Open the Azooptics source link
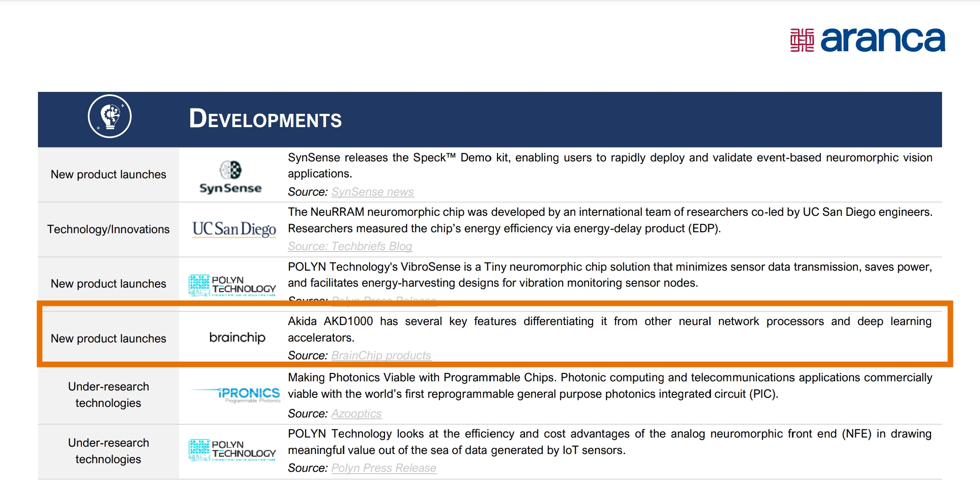The width and height of the screenshot is (980, 486). point(356,414)
